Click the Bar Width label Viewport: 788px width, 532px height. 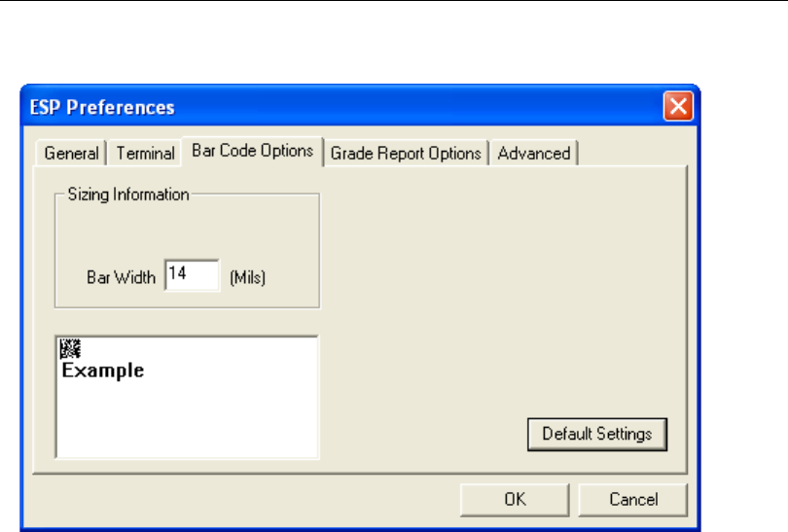click(121, 277)
